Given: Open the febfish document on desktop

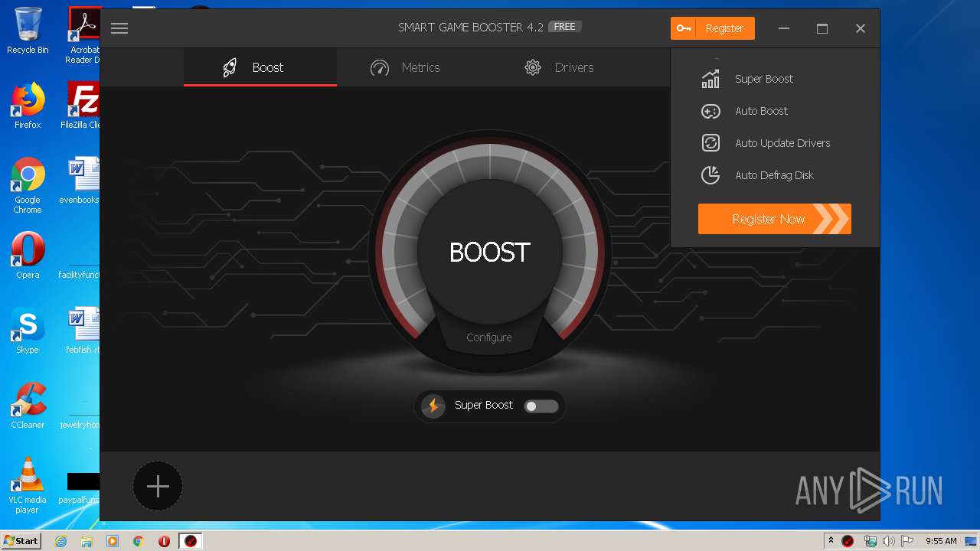Looking at the screenshot, I should [83, 331].
